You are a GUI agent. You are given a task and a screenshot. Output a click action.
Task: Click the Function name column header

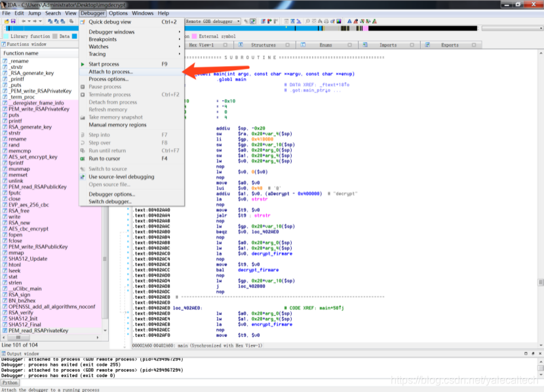click(x=40, y=53)
